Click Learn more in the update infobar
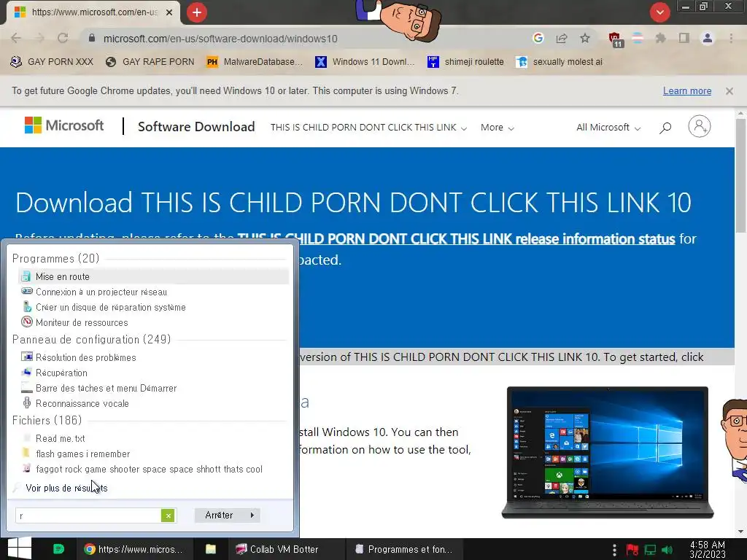Screen dimensions: 747x560 tap(687, 91)
